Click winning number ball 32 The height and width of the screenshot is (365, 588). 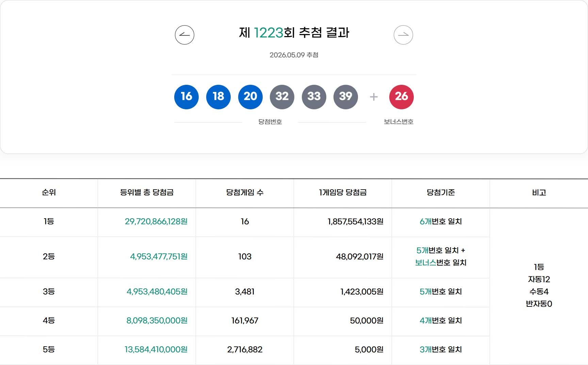pyautogui.click(x=282, y=97)
